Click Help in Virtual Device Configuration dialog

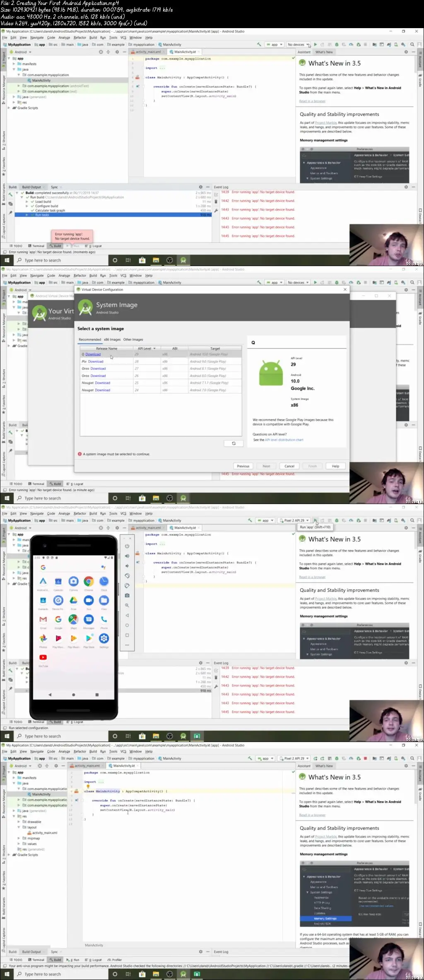pos(335,466)
